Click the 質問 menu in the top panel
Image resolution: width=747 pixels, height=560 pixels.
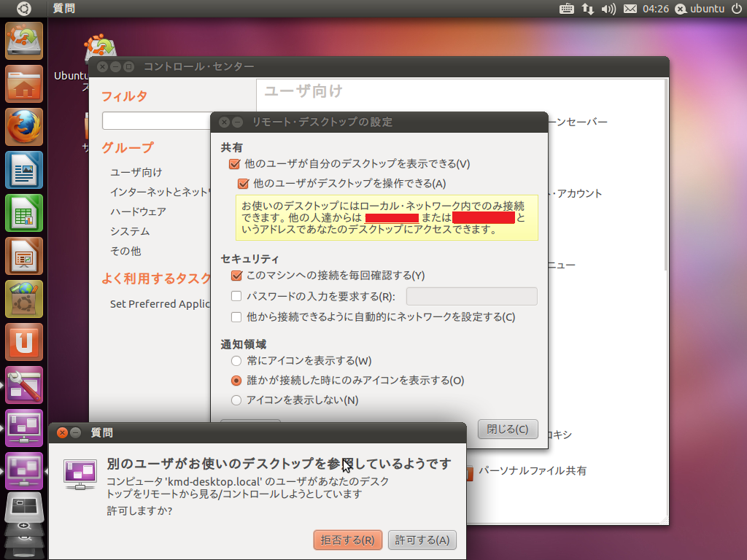click(64, 9)
